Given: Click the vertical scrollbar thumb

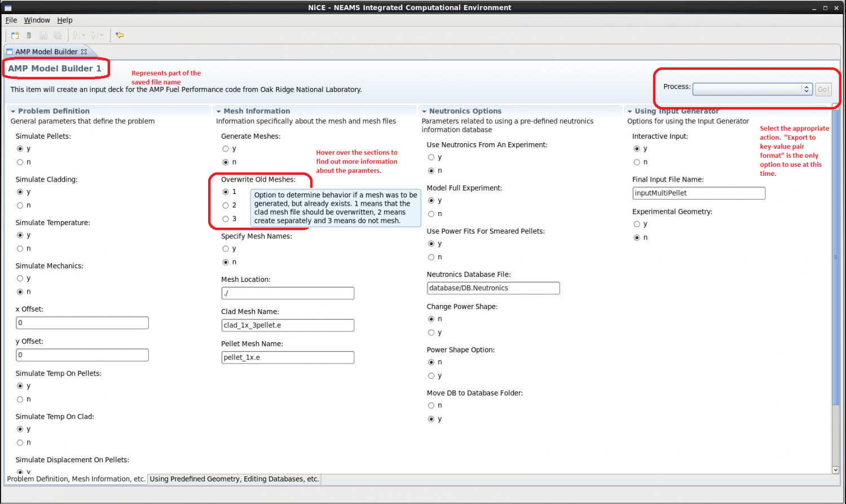Looking at the screenshot, I should coord(836,257).
